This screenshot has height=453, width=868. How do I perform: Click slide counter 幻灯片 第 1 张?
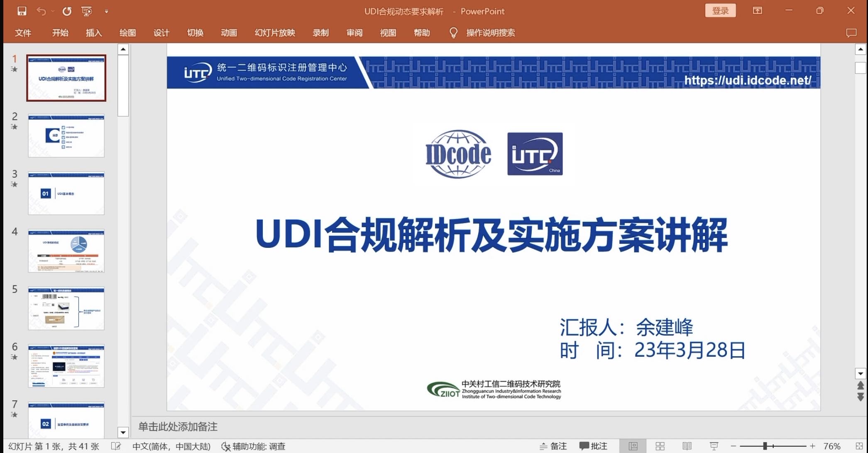54,446
